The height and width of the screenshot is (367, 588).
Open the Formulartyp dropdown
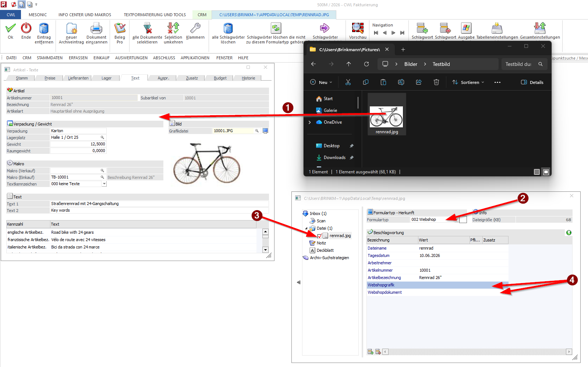(x=457, y=220)
